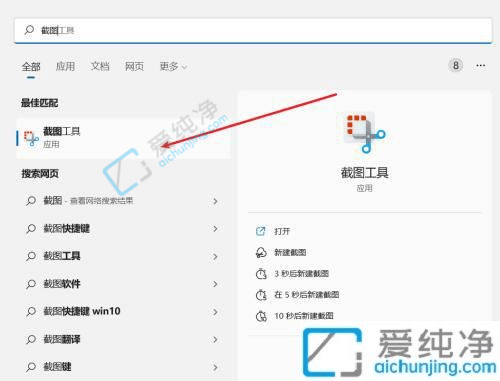This screenshot has width=500, height=381.
Task: Click search icon beside 截图键
Action: click(x=31, y=367)
